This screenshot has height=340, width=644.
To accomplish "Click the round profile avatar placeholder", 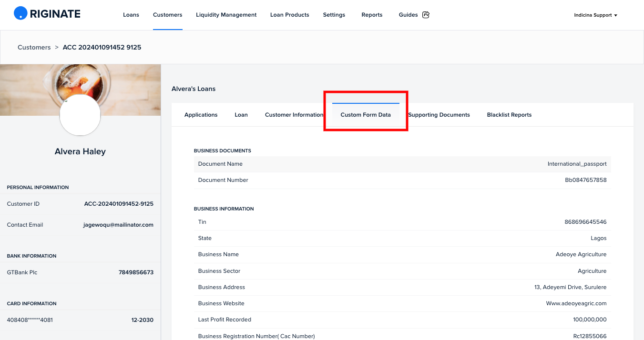I will coord(80,115).
